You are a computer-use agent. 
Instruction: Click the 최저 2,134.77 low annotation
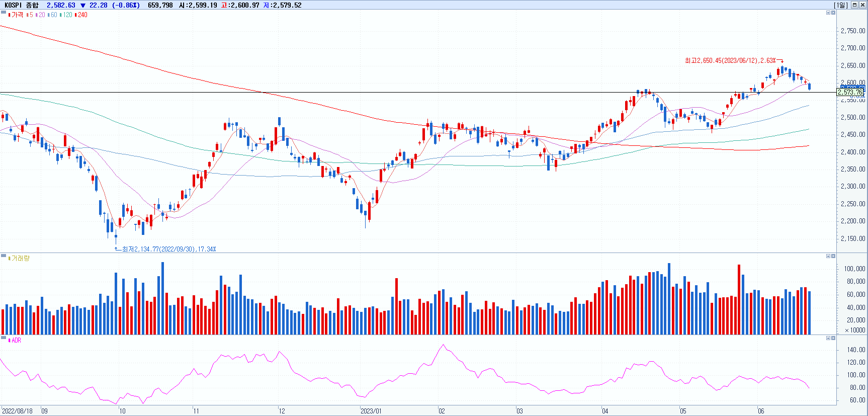point(169,249)
